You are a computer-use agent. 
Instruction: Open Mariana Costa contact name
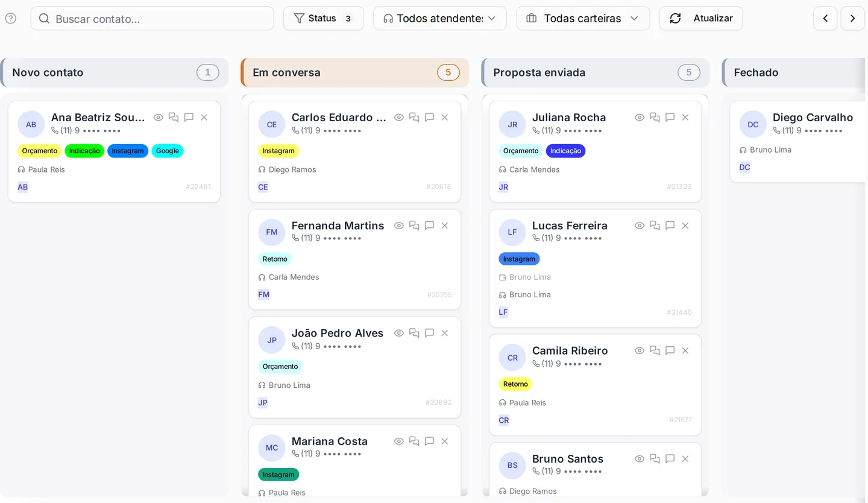330,441
